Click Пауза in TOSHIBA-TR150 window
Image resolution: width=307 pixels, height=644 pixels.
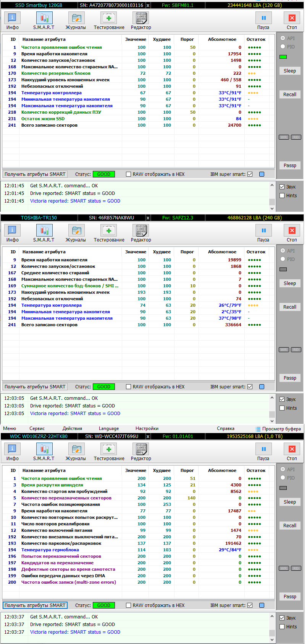(x=263, y=233)
